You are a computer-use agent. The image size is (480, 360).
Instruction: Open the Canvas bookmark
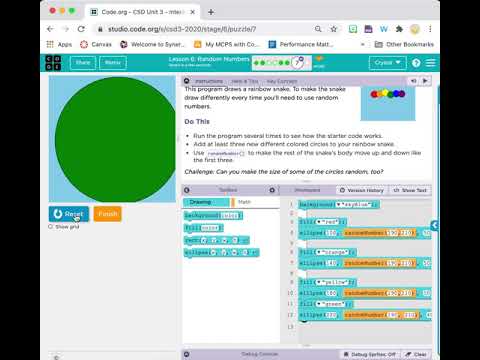pyautogui.click(x=96, y=44)
